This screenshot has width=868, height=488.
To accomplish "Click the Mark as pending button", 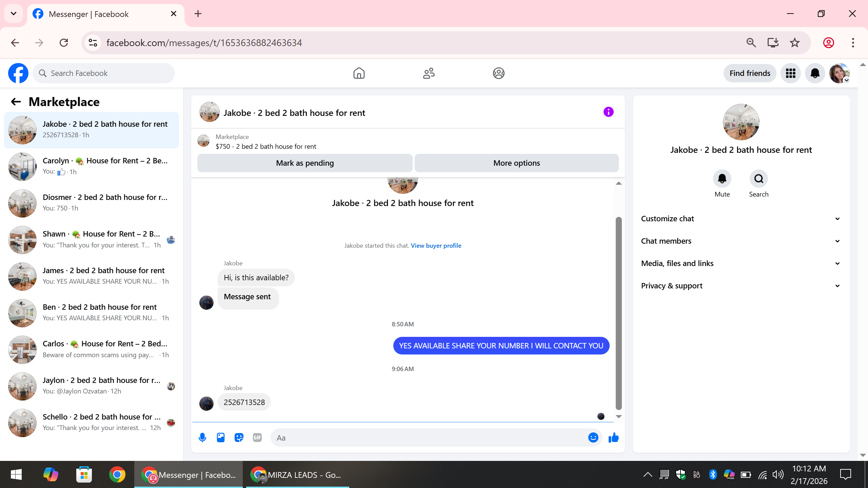I will click(x=305, y=163).
